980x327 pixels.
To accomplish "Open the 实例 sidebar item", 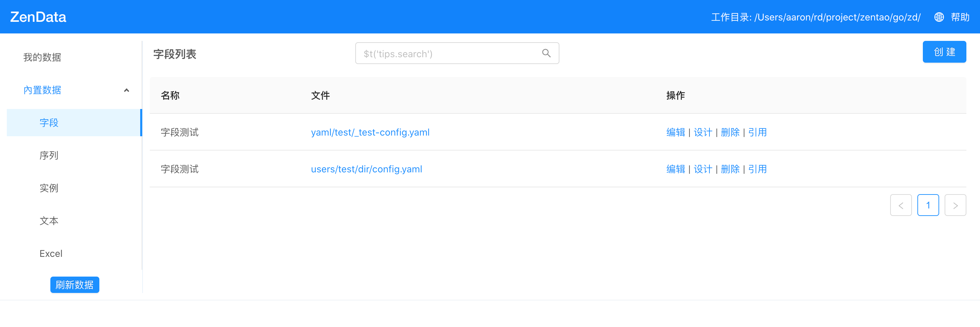I will tap(49, 188).
